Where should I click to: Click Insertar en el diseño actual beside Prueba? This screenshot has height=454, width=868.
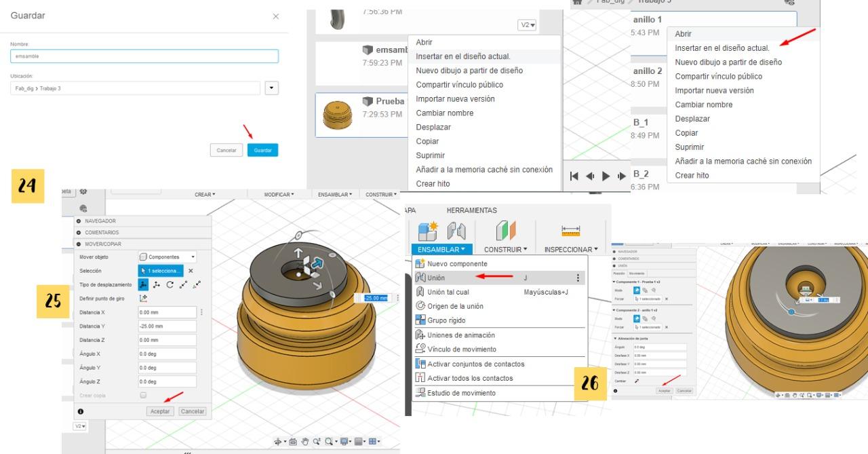(x=463, y=56)
